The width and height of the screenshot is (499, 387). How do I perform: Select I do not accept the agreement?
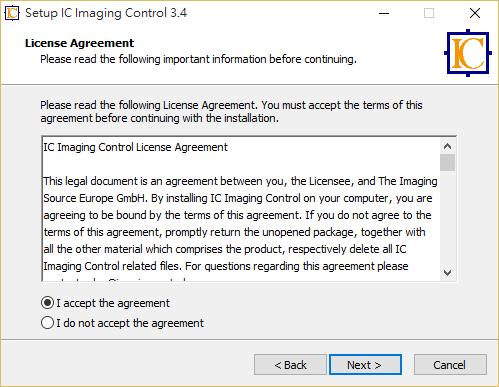122,323
